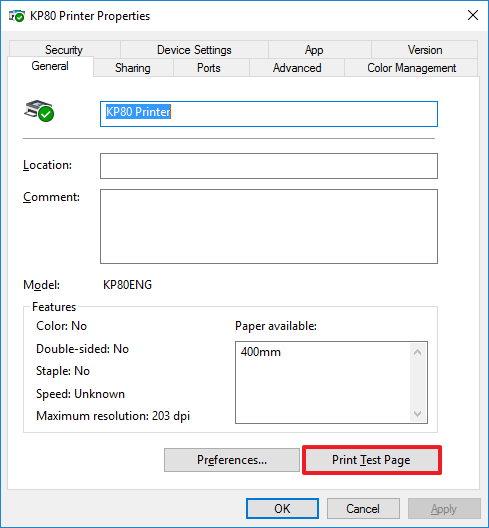
Task: Click the paper list scroll up arrow
Action: point(418,352)
